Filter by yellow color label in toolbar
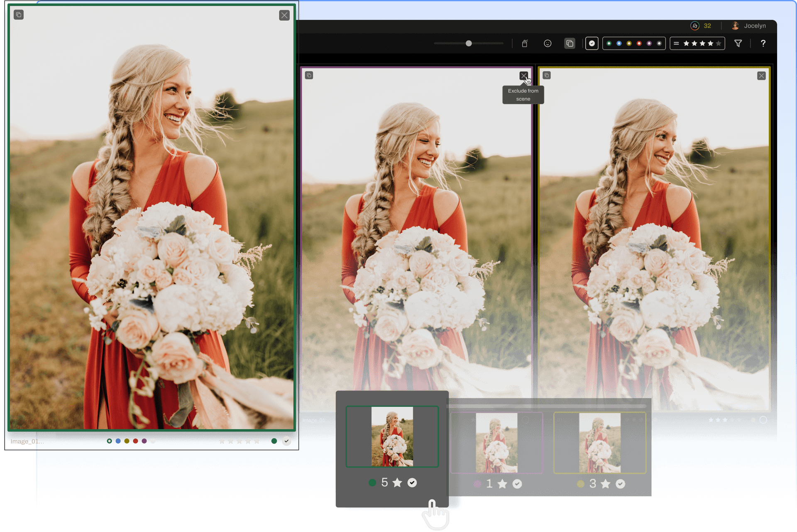797x532 pixels. pos(629,44)
